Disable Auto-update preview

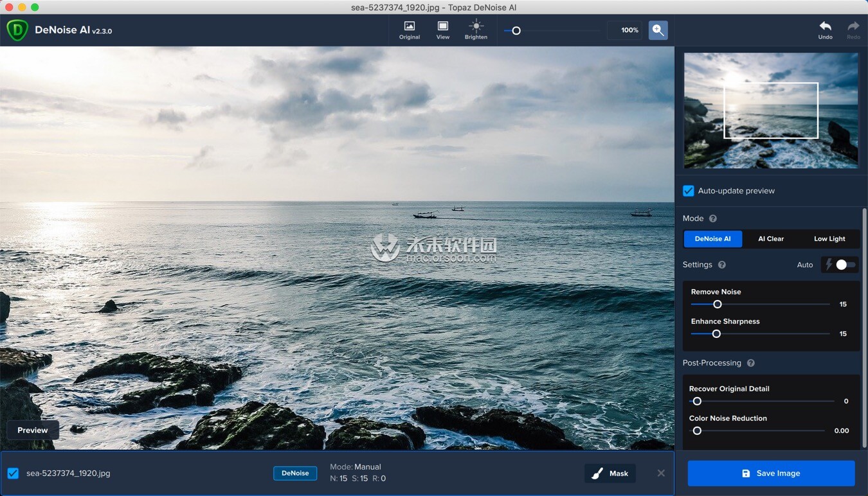click(688, 190)
